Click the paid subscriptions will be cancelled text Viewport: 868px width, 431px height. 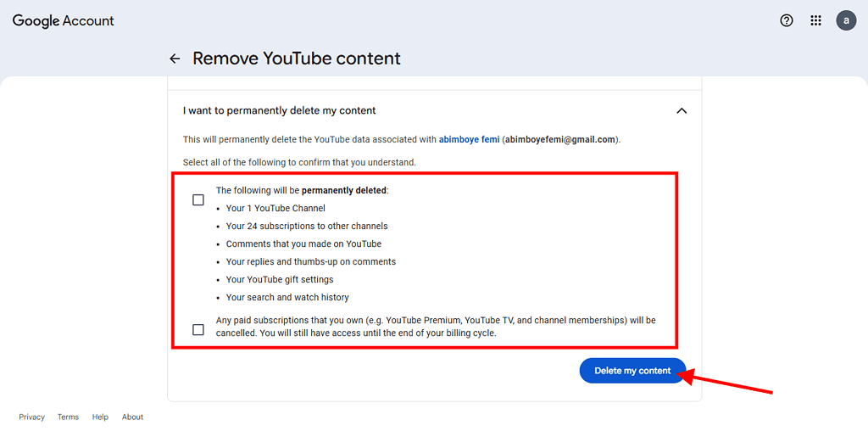(436, 327)
